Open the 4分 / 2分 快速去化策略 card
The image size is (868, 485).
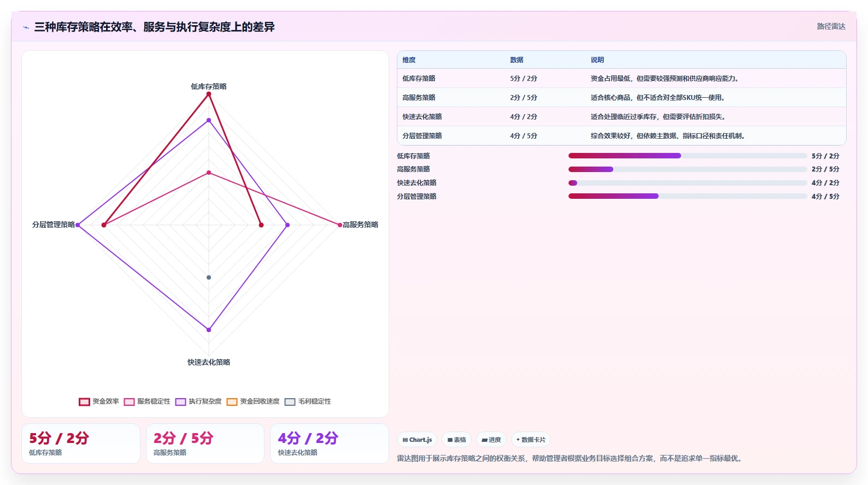[330, 443]
